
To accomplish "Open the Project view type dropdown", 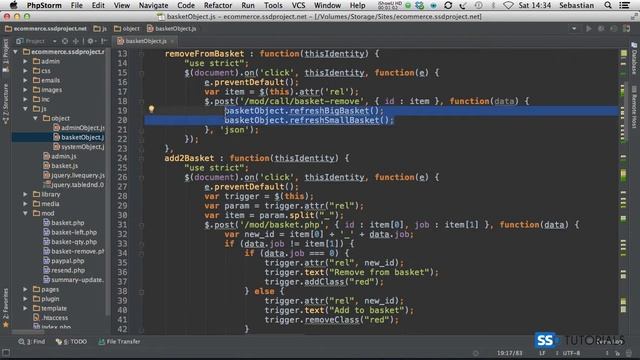I will (x=54, y=41).
